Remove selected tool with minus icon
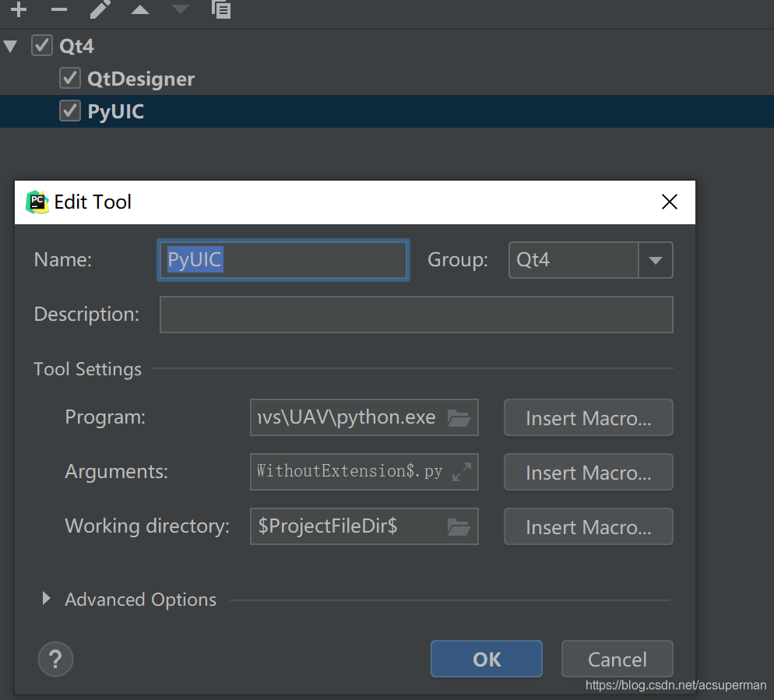Image resolution: width=774 pixels, height=700 pixels. (58, 9)
